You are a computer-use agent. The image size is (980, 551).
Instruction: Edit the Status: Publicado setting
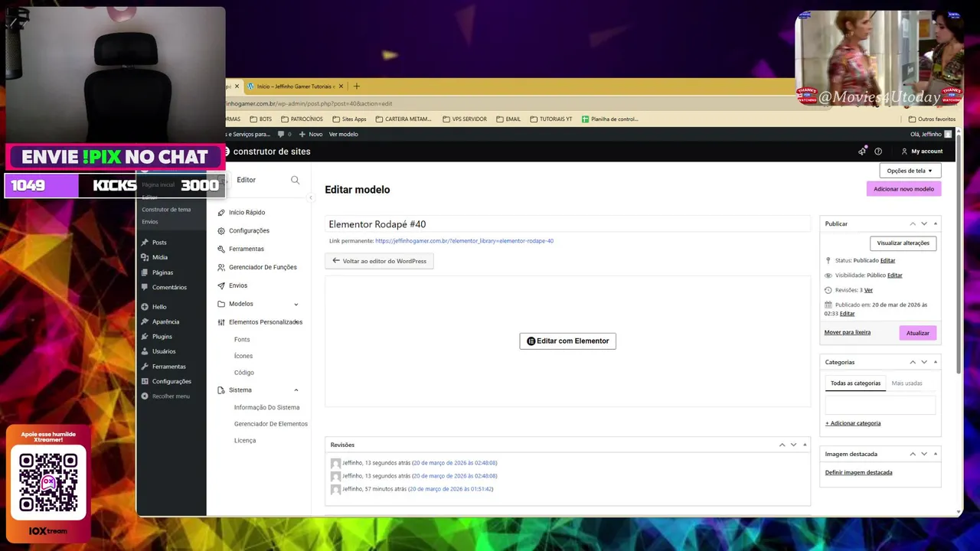tap(887, 261)
